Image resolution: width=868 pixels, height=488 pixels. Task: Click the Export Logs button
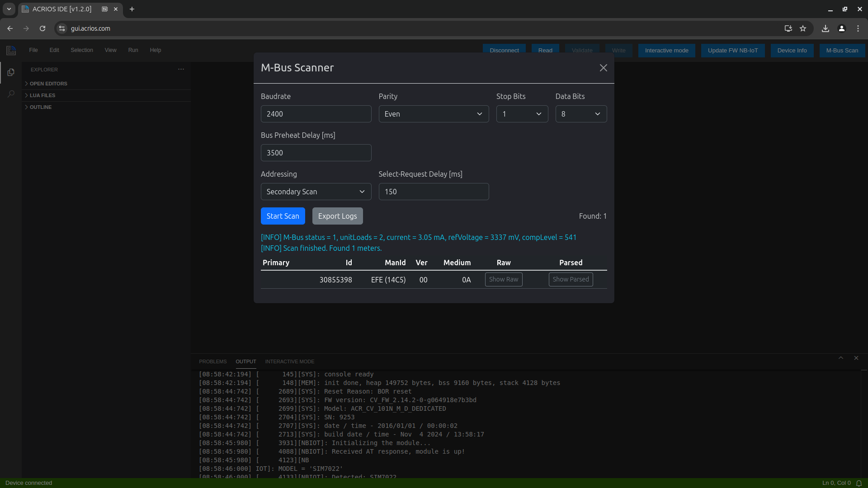(x=337, y=216)
